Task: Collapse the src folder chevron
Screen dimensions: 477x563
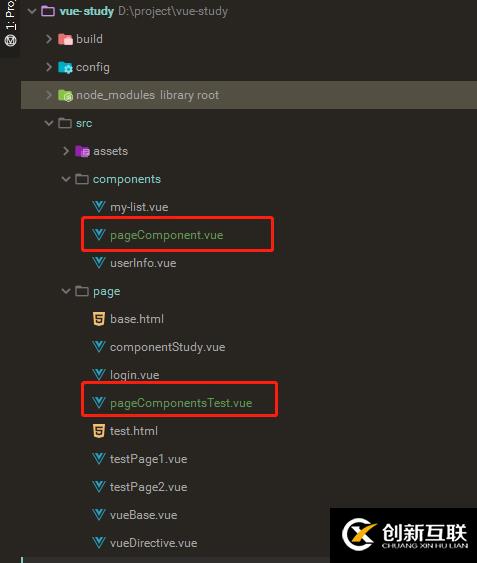Action: [49, 123]
